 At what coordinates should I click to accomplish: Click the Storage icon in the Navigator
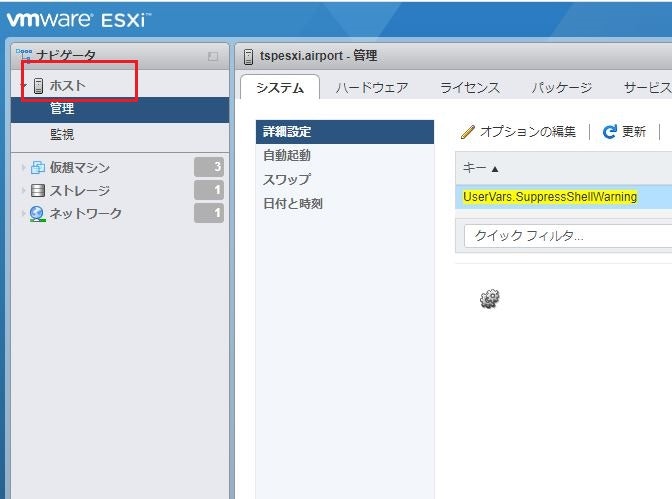coord(38,190)
